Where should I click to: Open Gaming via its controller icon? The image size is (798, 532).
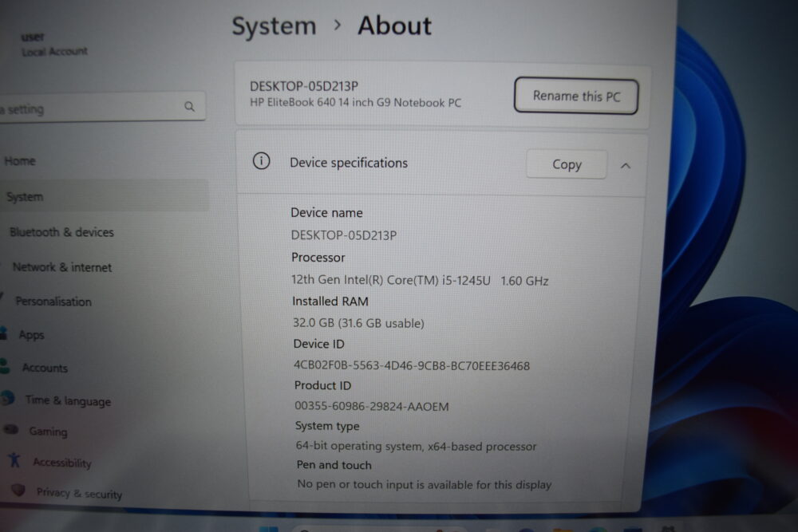(11, 430)
